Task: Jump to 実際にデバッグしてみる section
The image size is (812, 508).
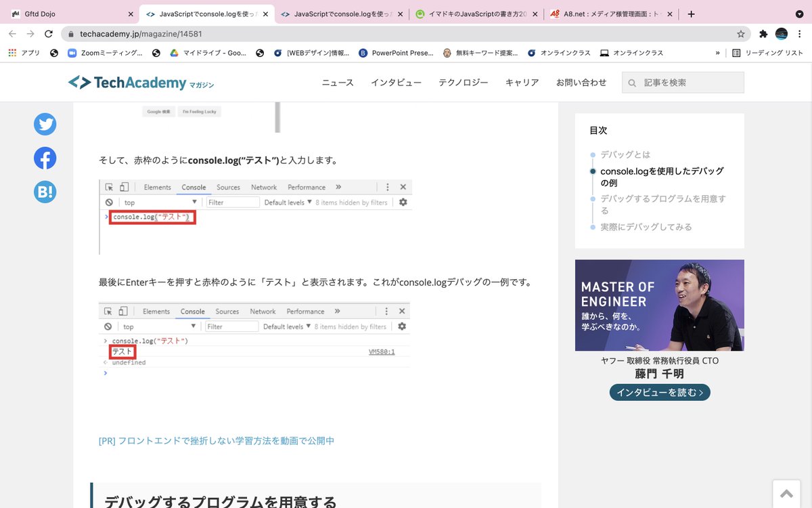Action: coord(646,227)
